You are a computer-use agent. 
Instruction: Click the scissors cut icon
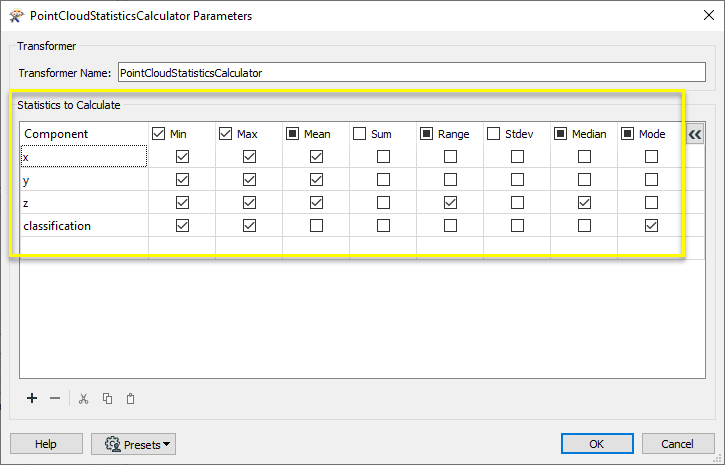(83, 398)
